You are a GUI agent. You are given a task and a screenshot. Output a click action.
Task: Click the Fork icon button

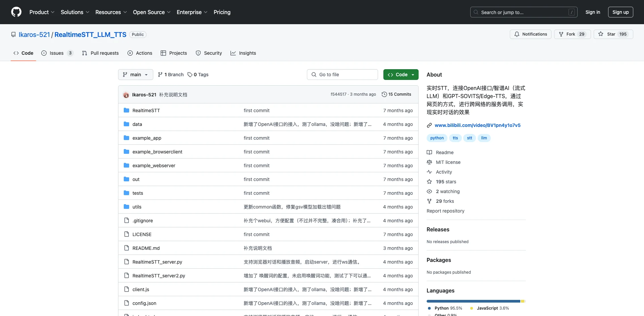[561, 34]
